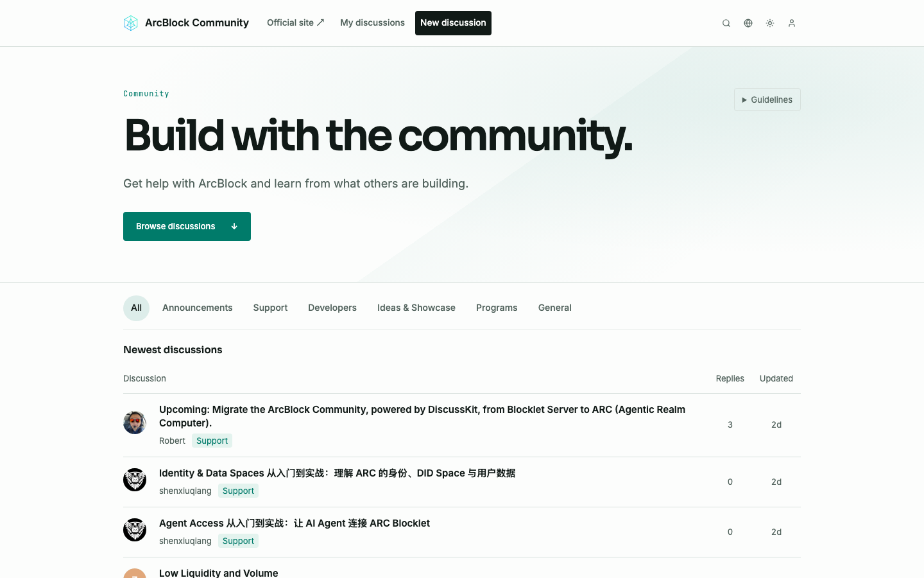
Task: Switch to the Support tab
Action: point(270,308)
